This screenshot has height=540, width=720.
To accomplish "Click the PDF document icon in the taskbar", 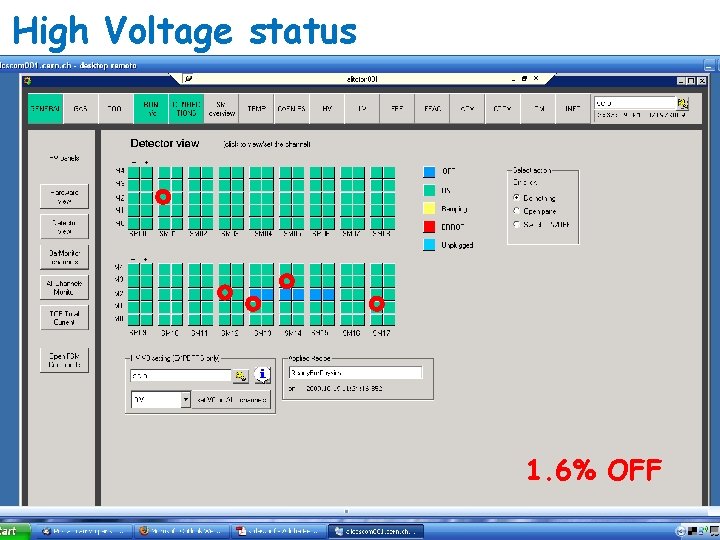I will (x=241, y=531).
